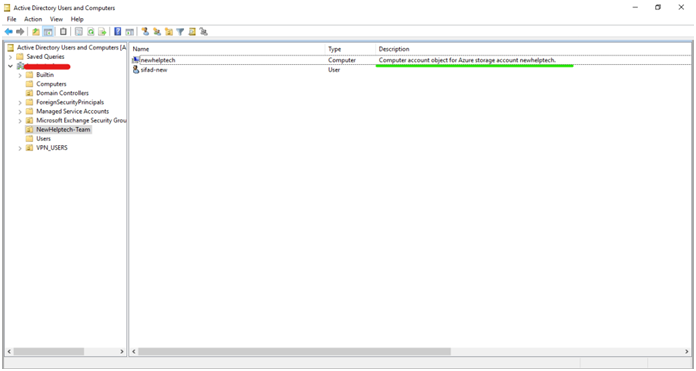Click the clipboard paste toolbar icon

pos(63,32)
